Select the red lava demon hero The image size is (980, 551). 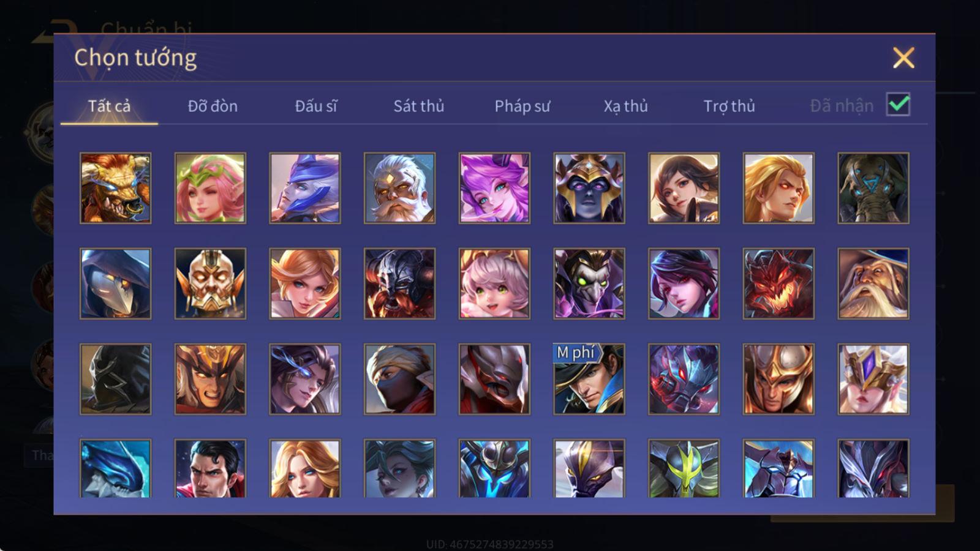[x=778, y=283]
